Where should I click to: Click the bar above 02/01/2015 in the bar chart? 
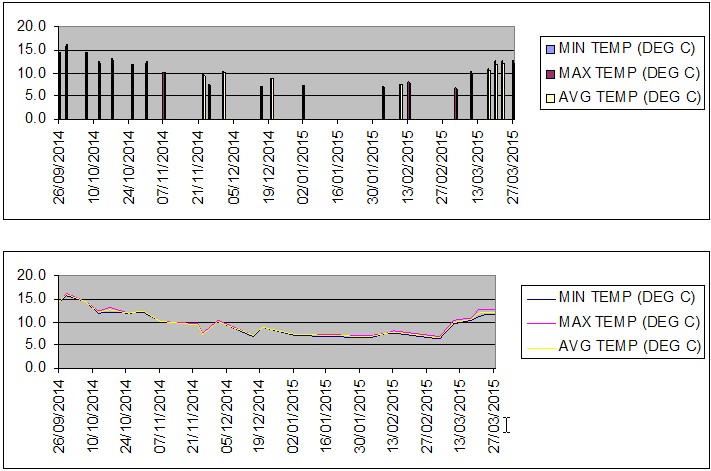[x=303, y=102]
